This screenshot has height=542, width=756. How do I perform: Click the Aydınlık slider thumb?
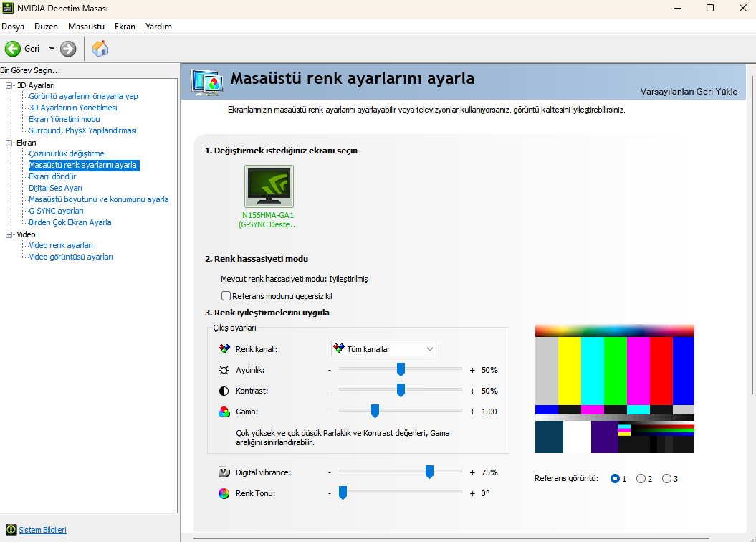401,369
